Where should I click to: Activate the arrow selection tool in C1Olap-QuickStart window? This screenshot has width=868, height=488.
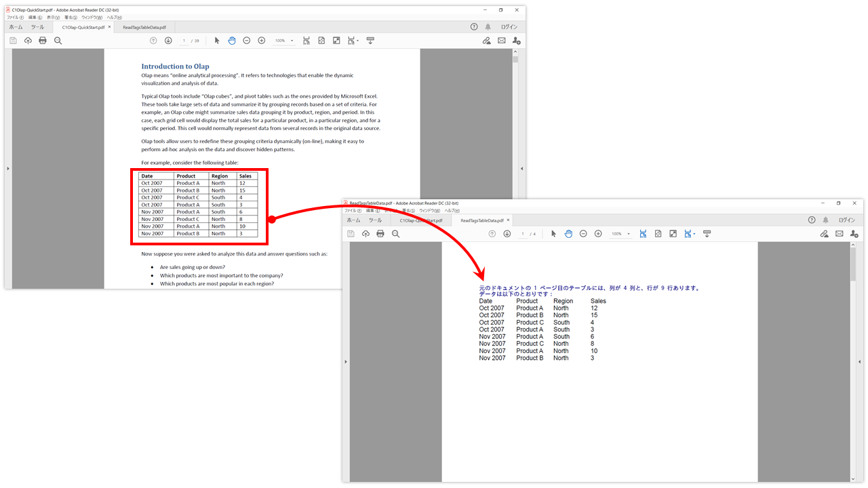[x=217, y=41]
